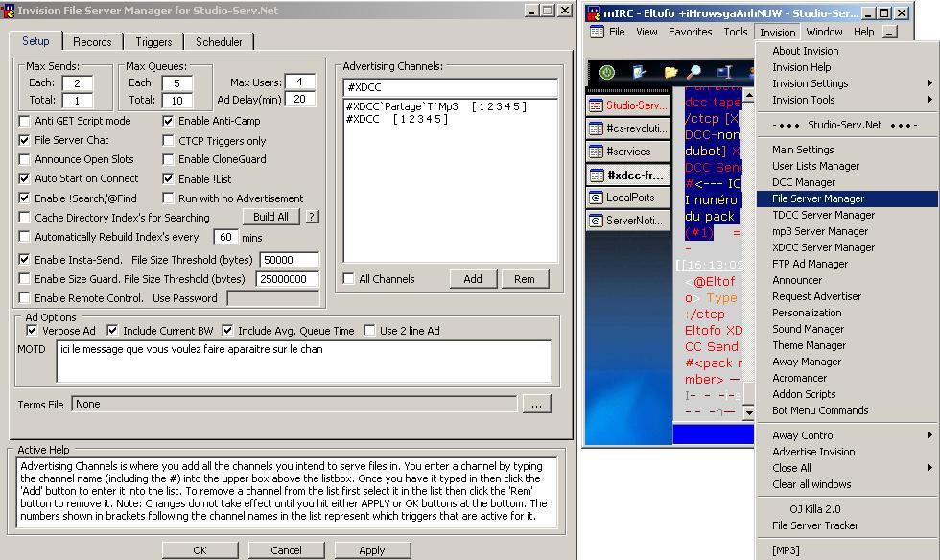The image size is (940, 560).
Task: Enable Size Guard checkbox
Action: pos(25,279)
